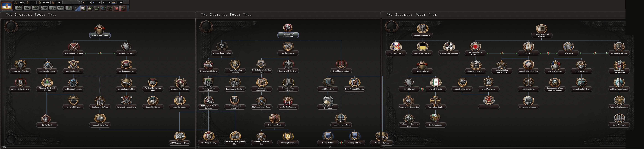
Task: Click the Fratelli di Italia label
Action: tap(435, 89)
